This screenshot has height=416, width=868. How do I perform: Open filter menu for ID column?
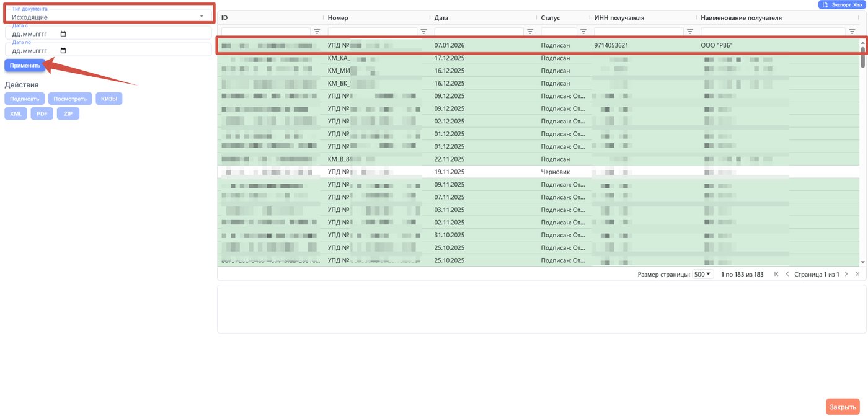coord(317,31)
